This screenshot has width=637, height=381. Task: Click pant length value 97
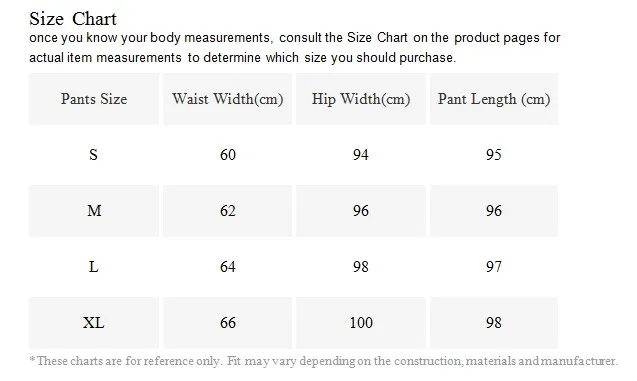(x=494, y=267)
